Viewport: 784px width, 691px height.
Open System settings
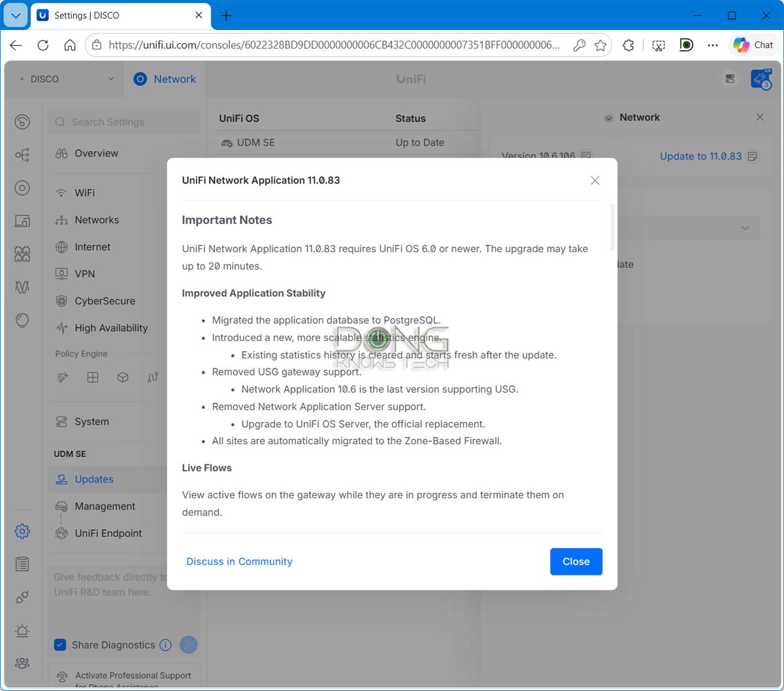click(91, 422)
